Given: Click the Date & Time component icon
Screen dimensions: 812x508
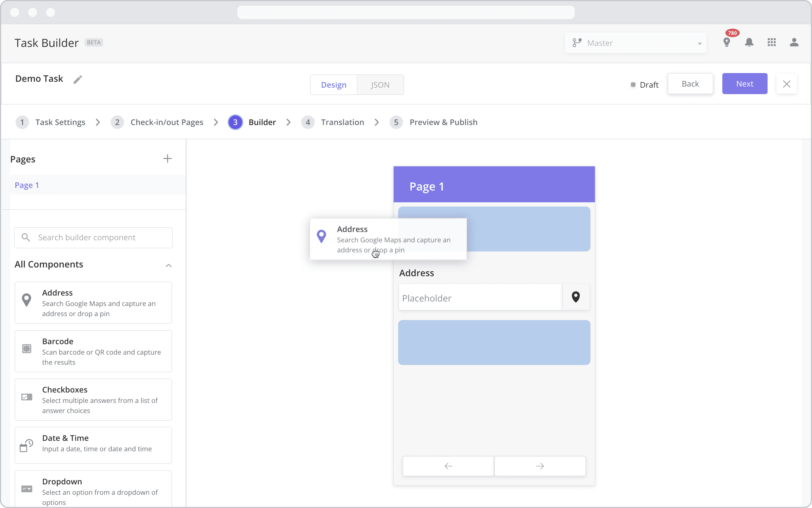Looking at the screenshot, I should coord(26,446).
